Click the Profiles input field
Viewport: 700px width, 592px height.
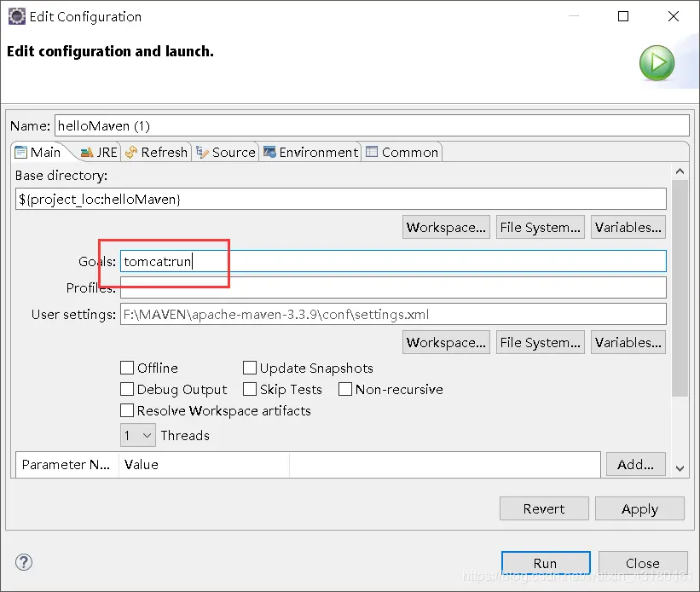coord(393,287)
